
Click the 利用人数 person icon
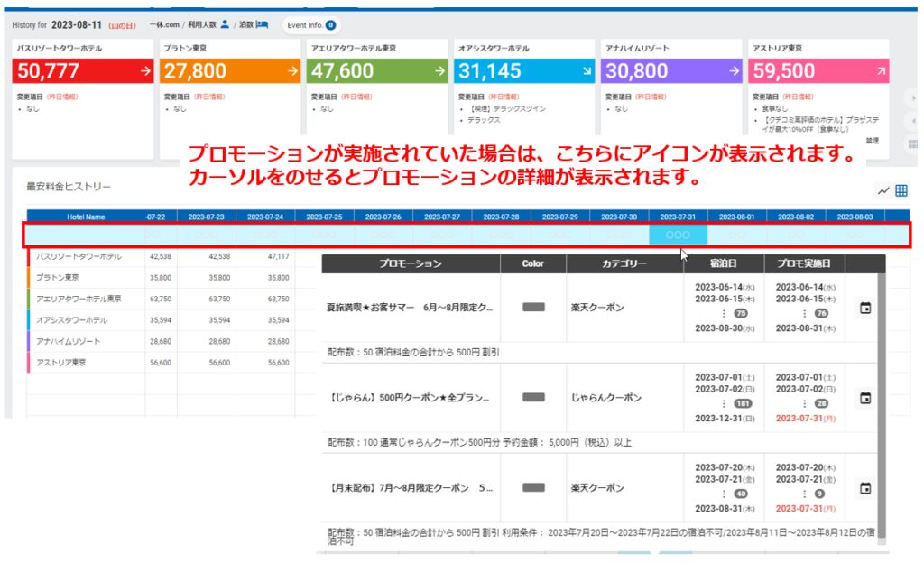[225, 24]
